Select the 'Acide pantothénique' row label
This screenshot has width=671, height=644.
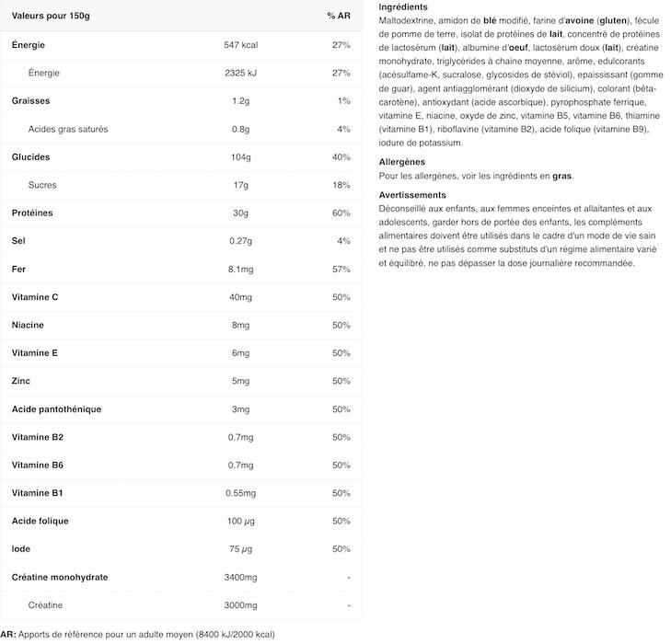point(56,409)
